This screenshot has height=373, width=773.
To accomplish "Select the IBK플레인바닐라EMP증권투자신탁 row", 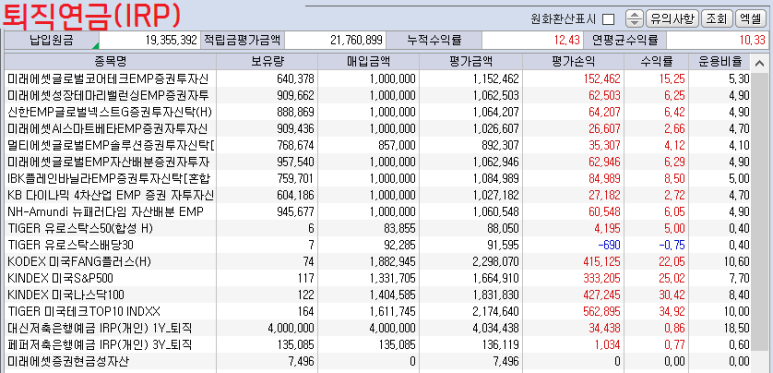I will pos(377,178).
